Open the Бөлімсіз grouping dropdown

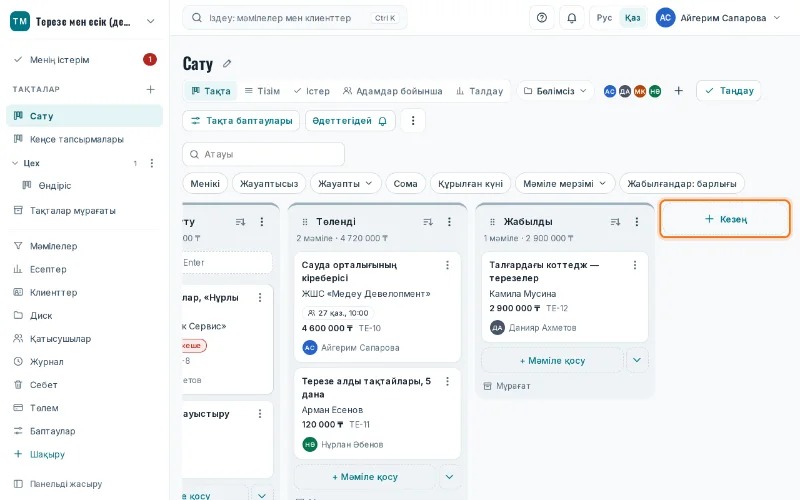555,91
